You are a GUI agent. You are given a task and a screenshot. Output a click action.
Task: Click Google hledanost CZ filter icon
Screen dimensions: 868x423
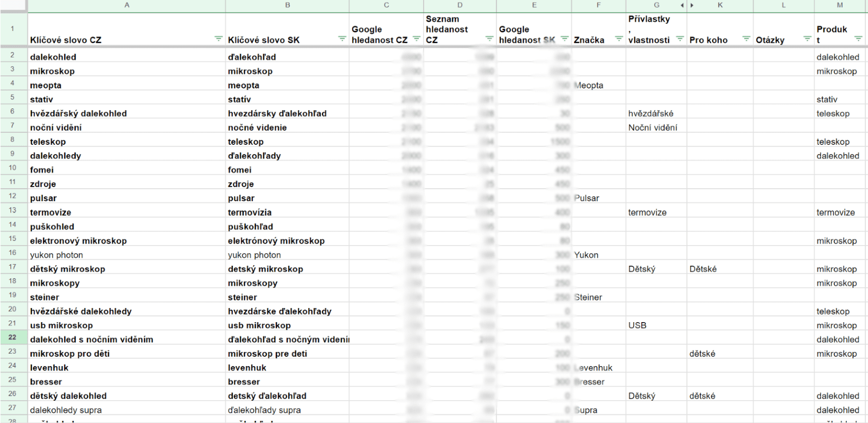[x=416, y=39]
